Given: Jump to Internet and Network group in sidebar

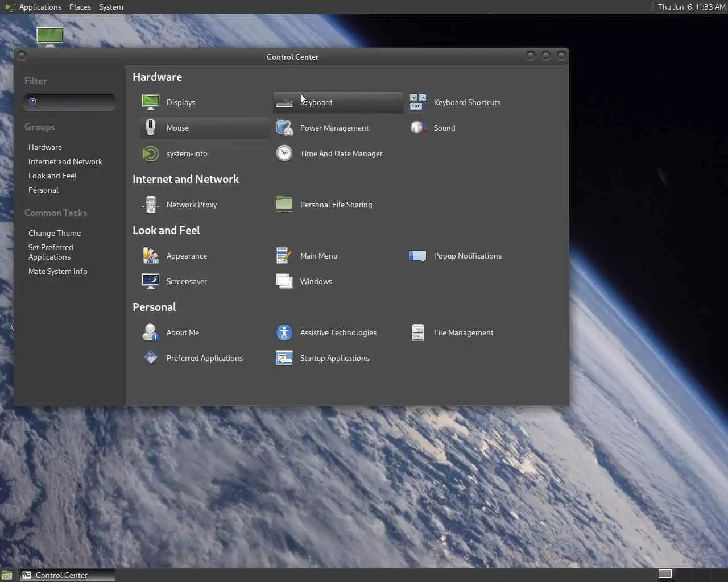Looking at the screenshot, I should tap(65, 161).
